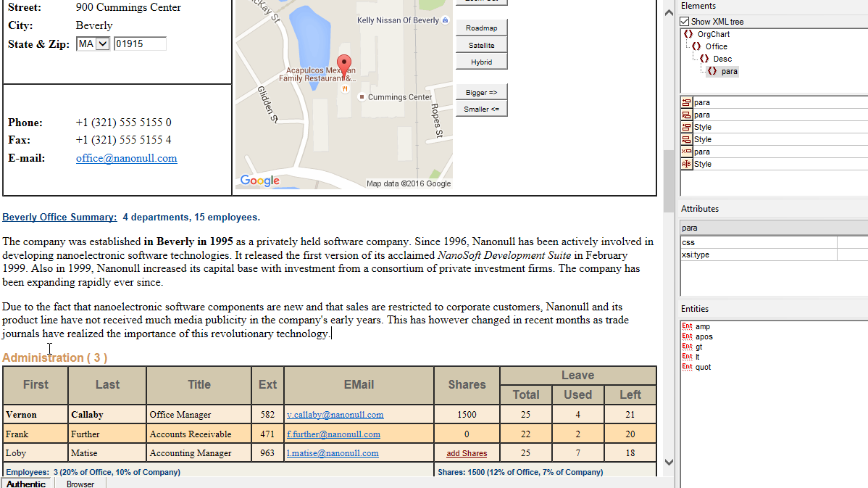Viewport: 868px width, 488px height.
Task: Click the Zip code input field
Action: [x=140, y=44]
